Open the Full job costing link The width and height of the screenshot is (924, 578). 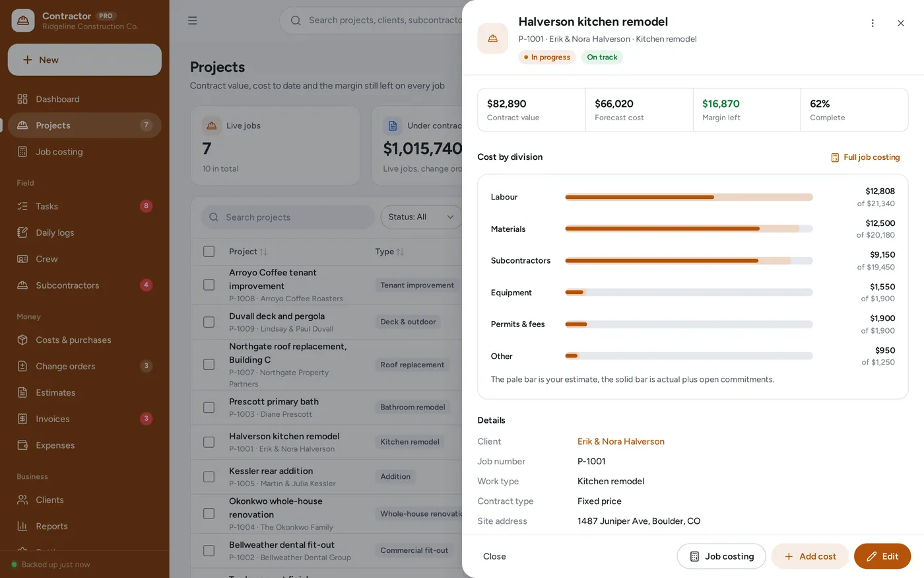tap(865, 157)
